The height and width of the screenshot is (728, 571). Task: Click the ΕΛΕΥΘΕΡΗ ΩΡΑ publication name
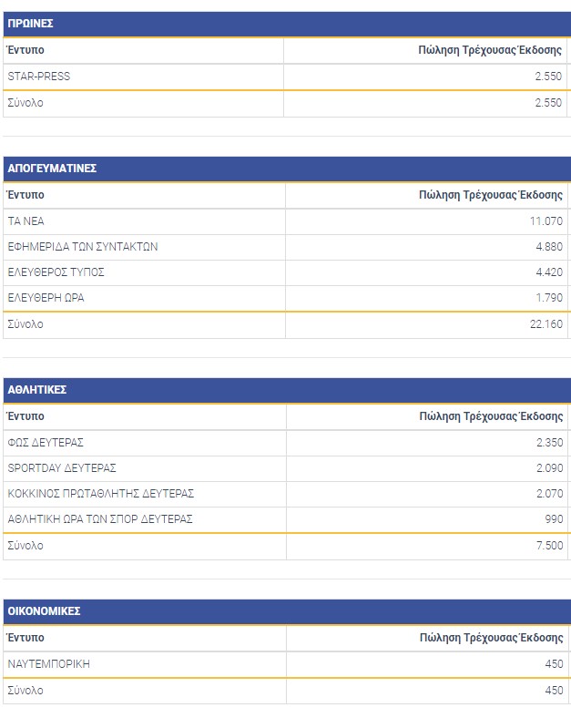pos(46,298)
